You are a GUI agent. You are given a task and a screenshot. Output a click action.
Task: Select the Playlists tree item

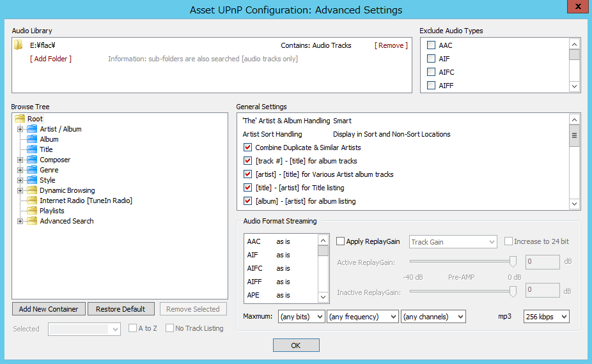coord(52,211)
